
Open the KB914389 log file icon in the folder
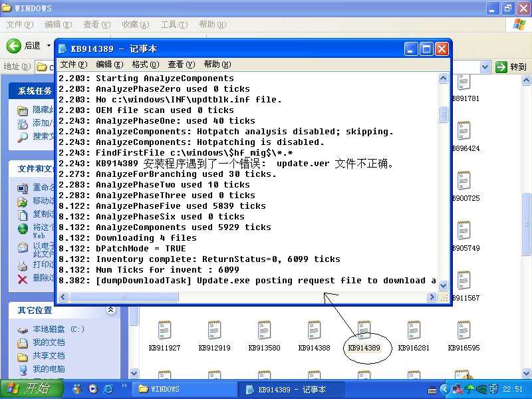coord(364,330)
